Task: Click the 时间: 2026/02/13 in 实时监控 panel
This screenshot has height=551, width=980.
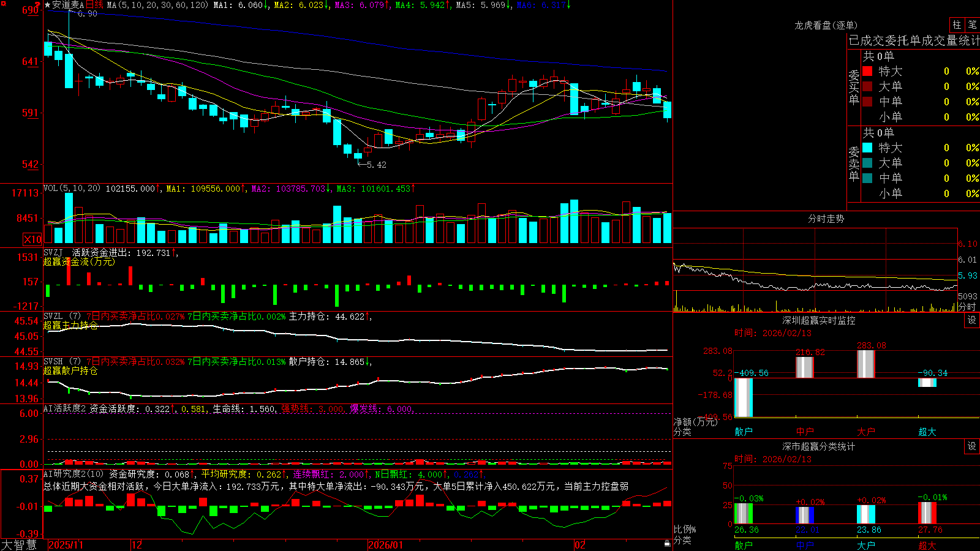Action: tap(773, 333)
